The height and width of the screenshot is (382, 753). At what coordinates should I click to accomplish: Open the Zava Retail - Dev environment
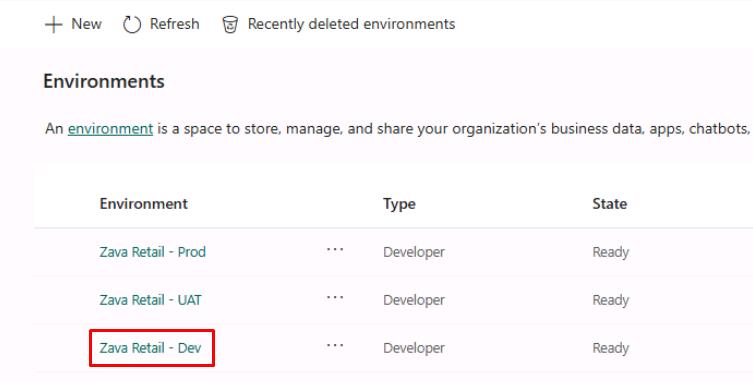(x=150, y=348)
